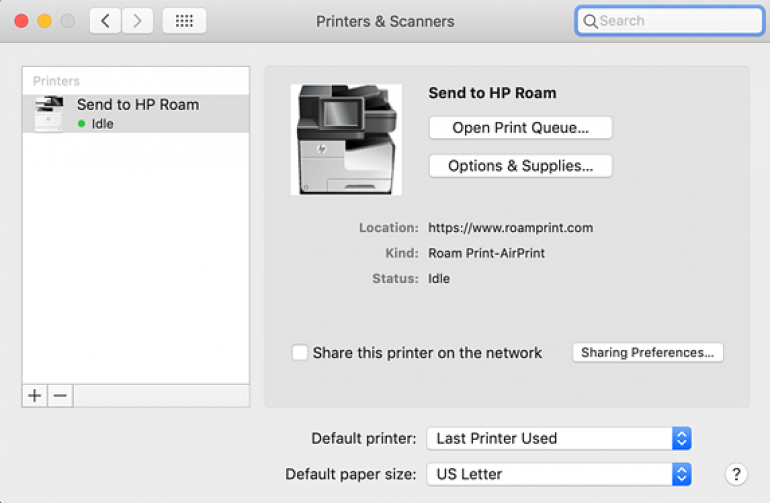Viewport: 770px width, 503px height.
Task: Open the Default printer dropdown
Action: tap(558, 438)
